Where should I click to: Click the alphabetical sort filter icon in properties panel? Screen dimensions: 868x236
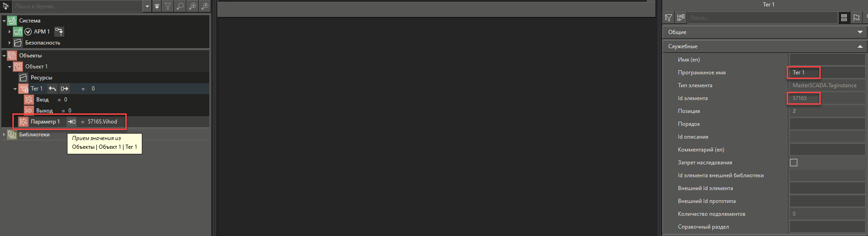668,17
